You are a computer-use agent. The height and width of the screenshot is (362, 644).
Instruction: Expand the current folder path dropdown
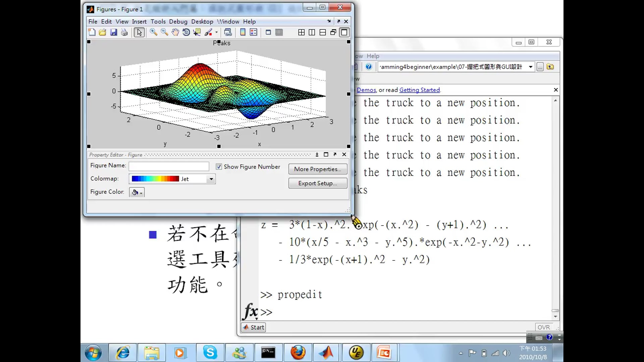(531, 67)
